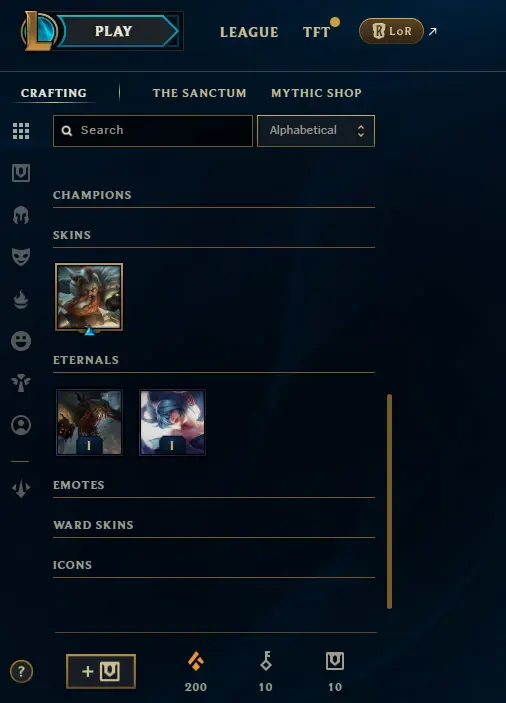The image size is (506, 703).
Task: Filter loot by summoner icons
Action: point(21,425)
